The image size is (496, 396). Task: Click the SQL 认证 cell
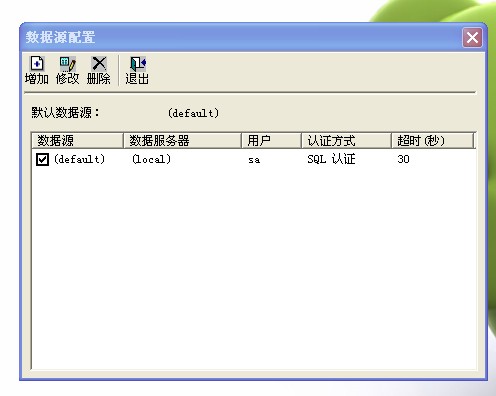click(331, 159)
